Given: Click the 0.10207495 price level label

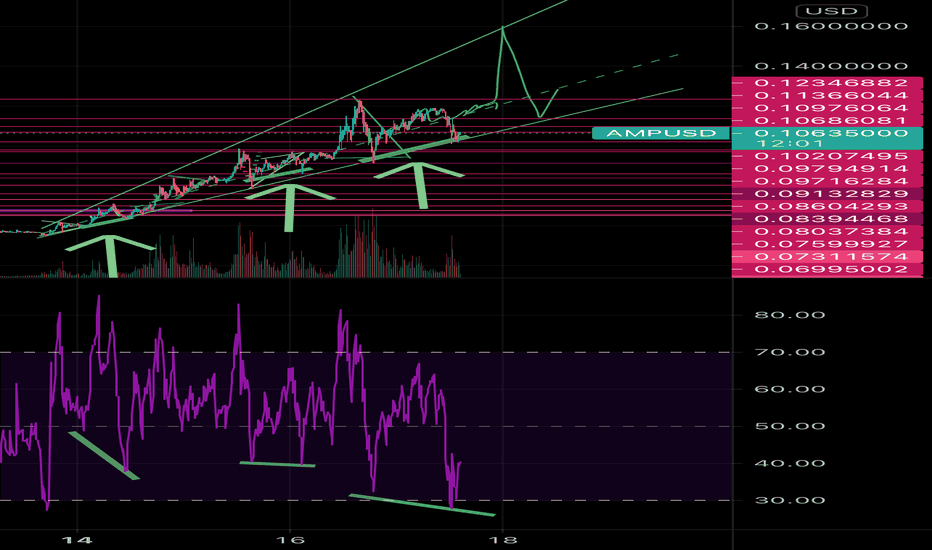Looking at the screenshot, I should point(827,156).
